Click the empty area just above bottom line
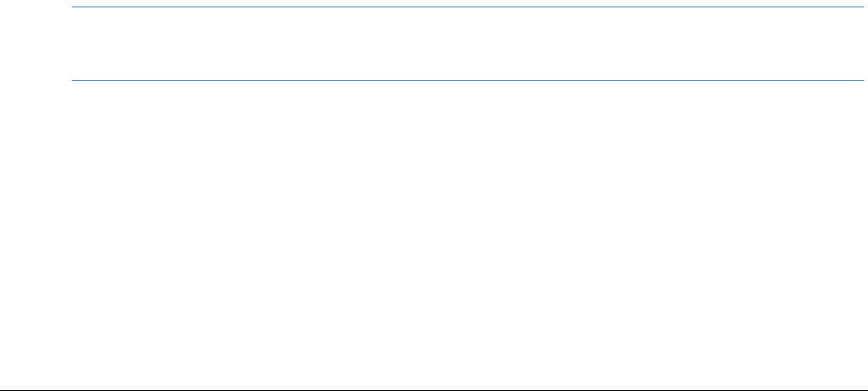The height and width of the screenshot is (391, 868). click(434, 375)
